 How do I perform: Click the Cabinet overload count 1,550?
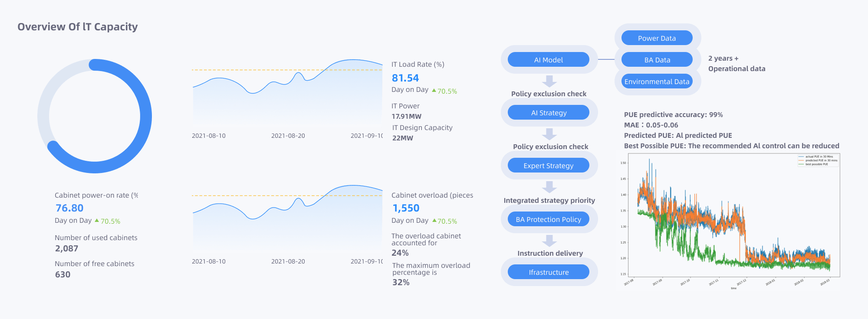pos(406,208)
